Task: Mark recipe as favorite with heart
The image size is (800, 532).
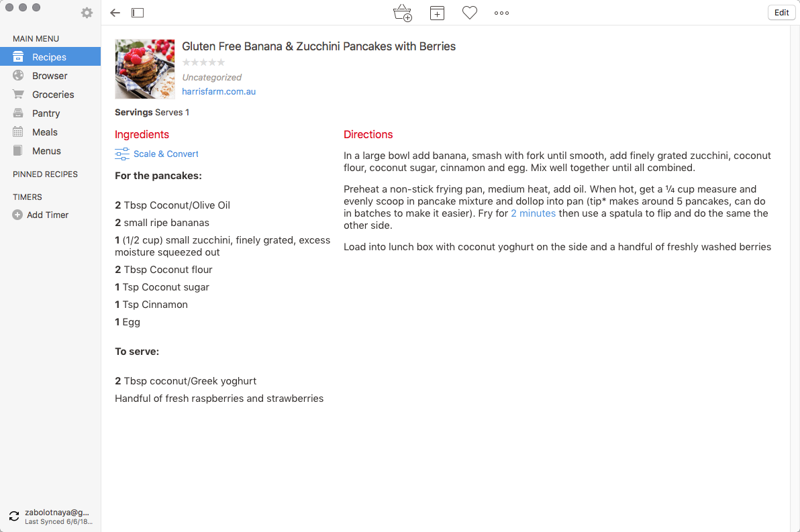Action: [x=470, y=13]
